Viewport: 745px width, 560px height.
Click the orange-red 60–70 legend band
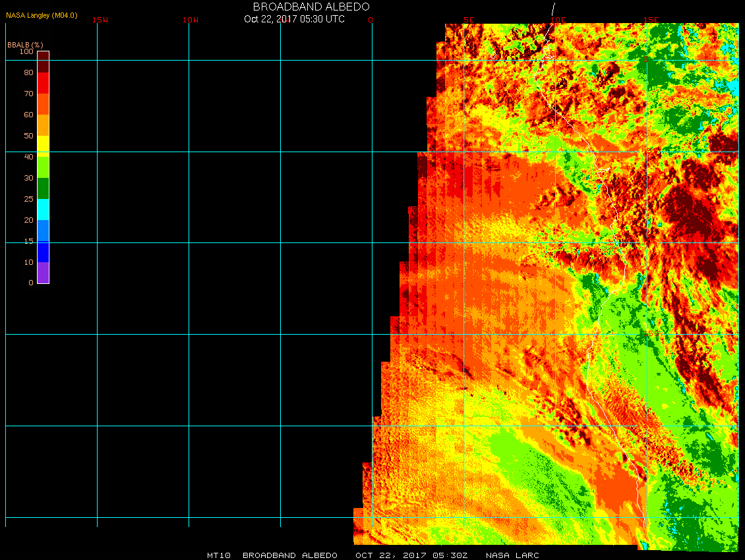[44, 104]
